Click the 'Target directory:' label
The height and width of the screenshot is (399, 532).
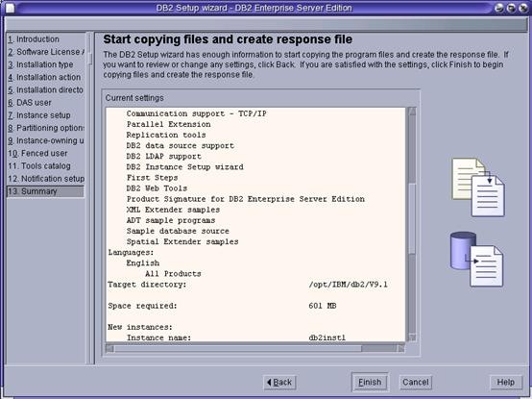coord(147,285)
